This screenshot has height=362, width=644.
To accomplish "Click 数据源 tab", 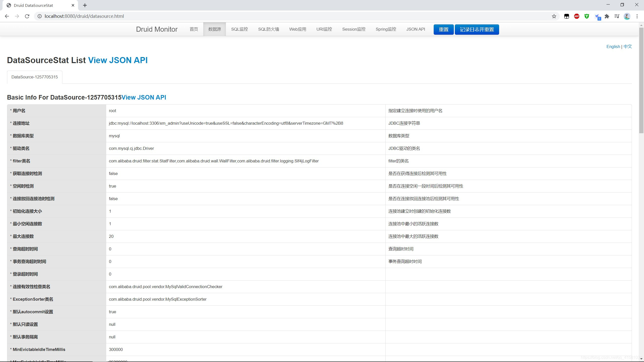I will click(214, 29).
